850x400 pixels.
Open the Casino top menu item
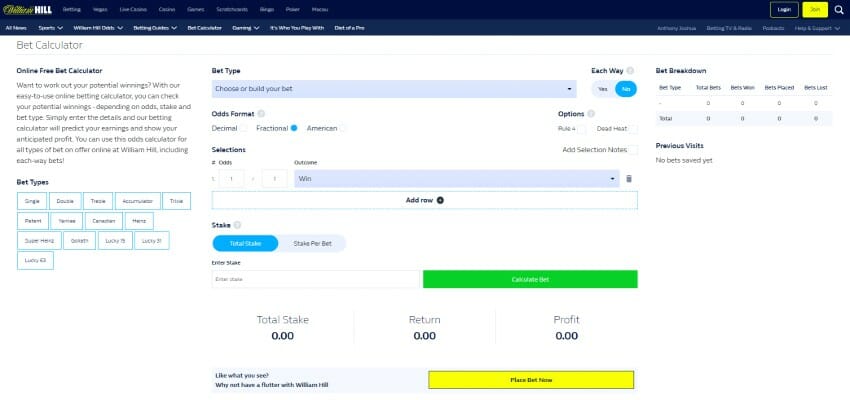tap(167, 10)
